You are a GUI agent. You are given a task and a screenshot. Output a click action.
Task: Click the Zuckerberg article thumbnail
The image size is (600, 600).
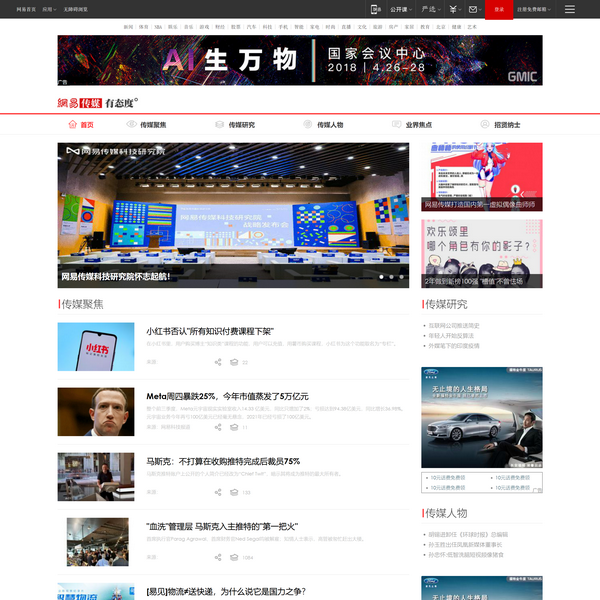[x=96, y=412]
